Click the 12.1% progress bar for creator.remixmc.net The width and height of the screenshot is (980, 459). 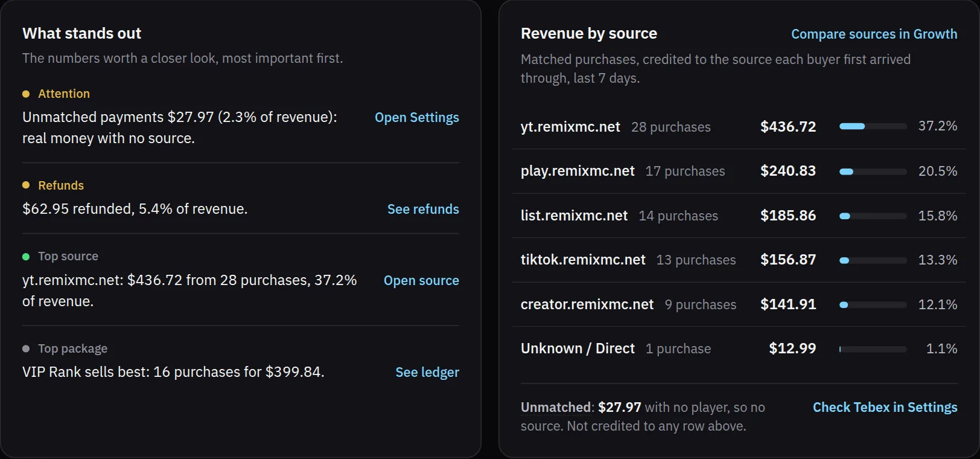click(873, 305)
